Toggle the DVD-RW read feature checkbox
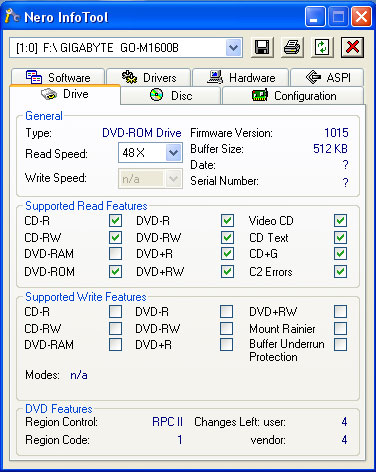This screenshot has width=376, height=472. click(227, 238)
